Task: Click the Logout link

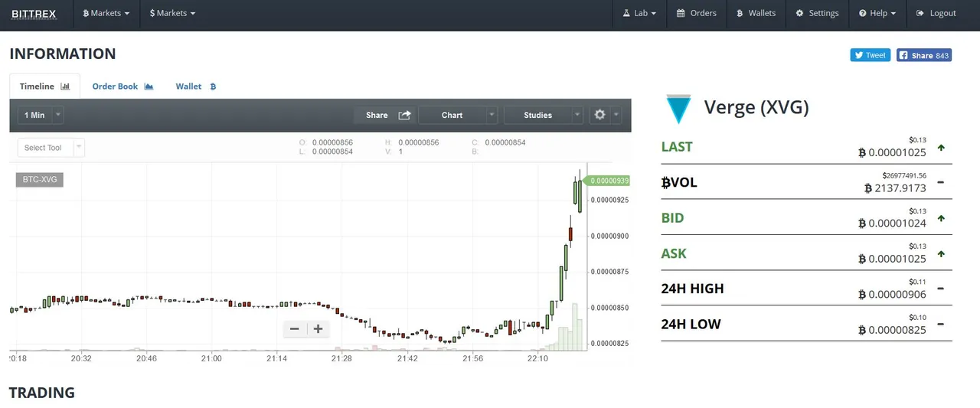Action: tap(936, 13)
